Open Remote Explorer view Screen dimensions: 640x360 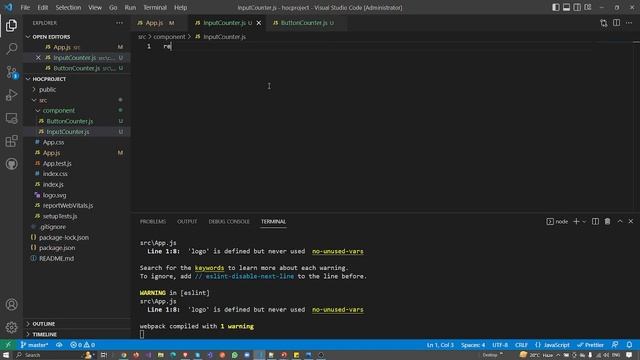tap(11, 118)
